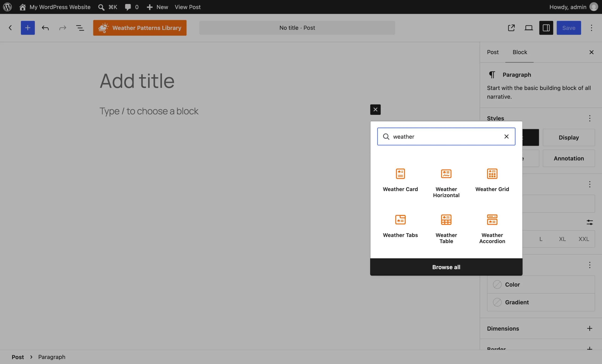Open post preview in new tab
602x364 pixels.
click(511, 28)
